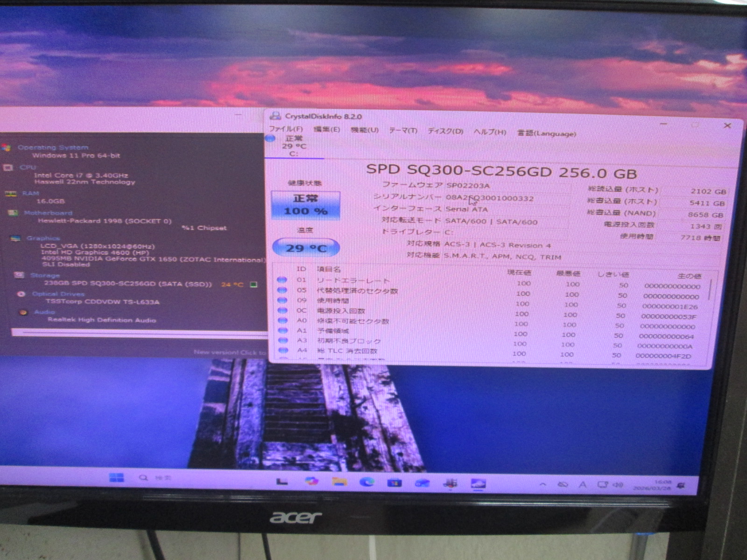Viewport: 747px width, 560px height.
Task: Open File Explorer from the taskbar
Action: [339, 482]
